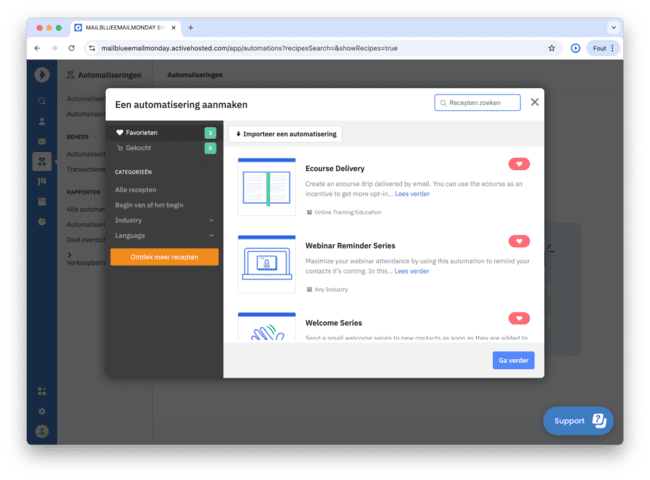Open Chrome's three-dot menu
The height and width of the screenshot is (480, 650).
(612, 48)
